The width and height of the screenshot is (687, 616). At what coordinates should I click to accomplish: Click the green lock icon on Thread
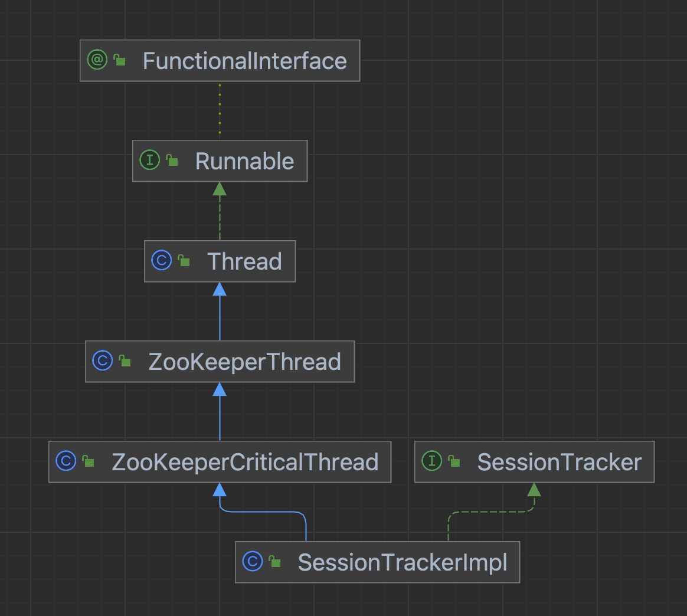pyautogui.click(x=184, y=261)
